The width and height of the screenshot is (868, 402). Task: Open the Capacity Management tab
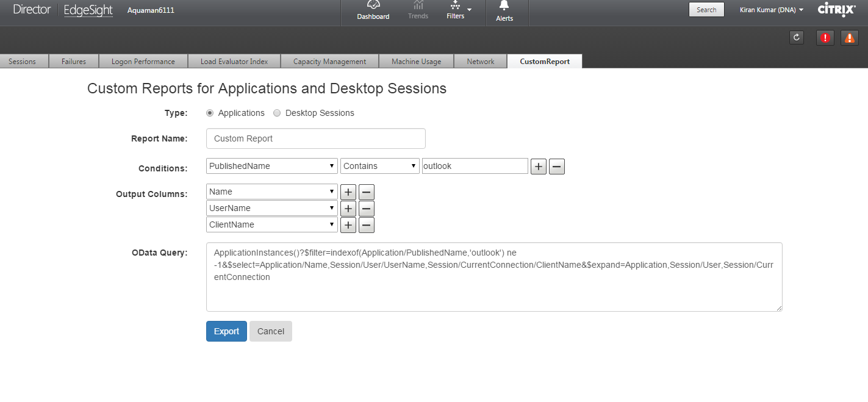(x=329, y=62)
